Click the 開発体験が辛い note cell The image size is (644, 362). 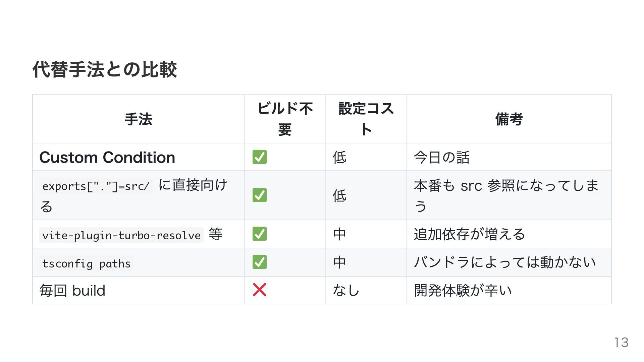point(509,290)
